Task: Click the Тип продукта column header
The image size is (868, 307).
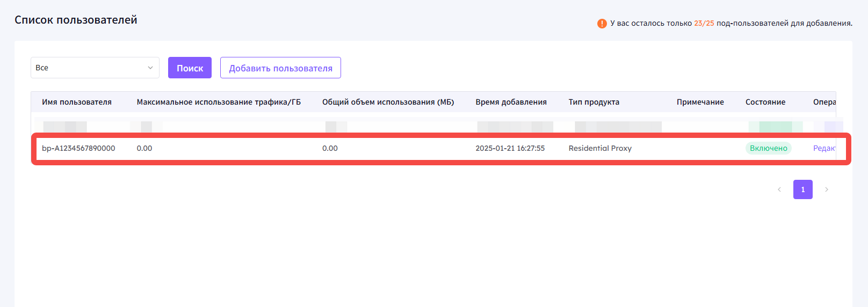Action: pos(594,102)
